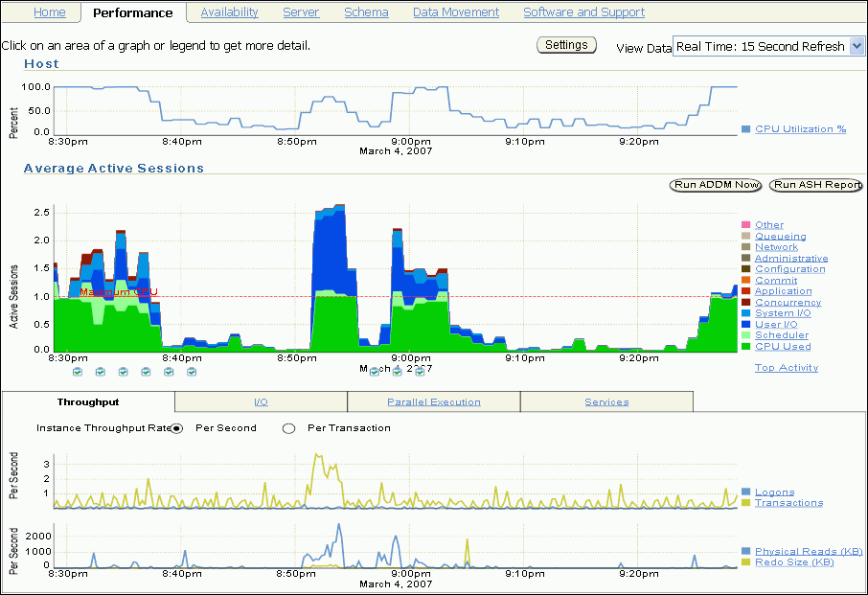This screenshot has width=868, height=595.
Task: Click the rightmost ADDM snapshot icon near 9:00pm
Action: point(419,372)
